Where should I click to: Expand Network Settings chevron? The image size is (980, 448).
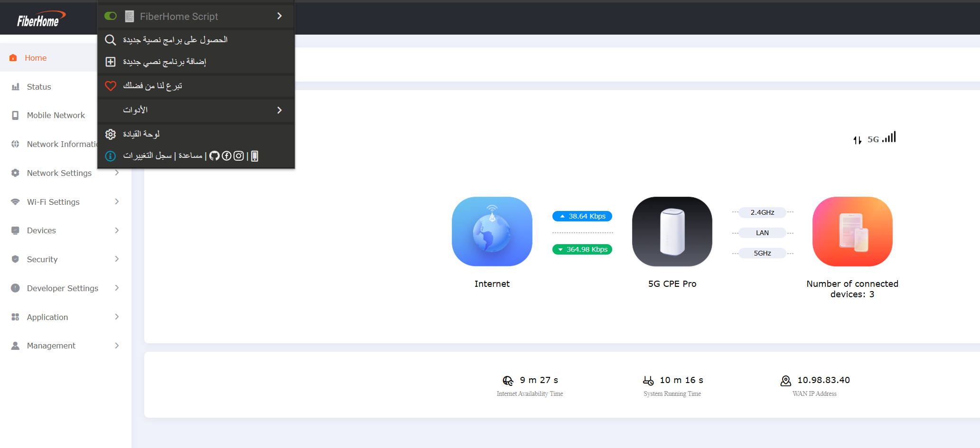[x=117, y=173]
